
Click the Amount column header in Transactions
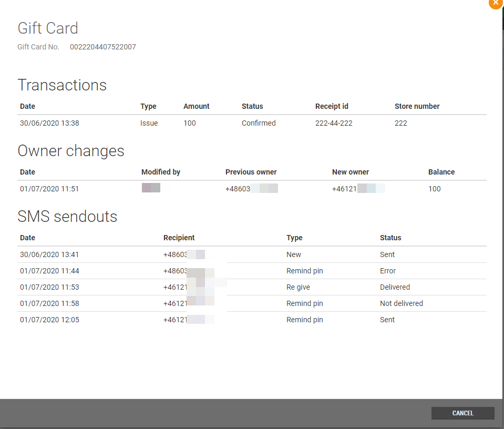(196, 106)
